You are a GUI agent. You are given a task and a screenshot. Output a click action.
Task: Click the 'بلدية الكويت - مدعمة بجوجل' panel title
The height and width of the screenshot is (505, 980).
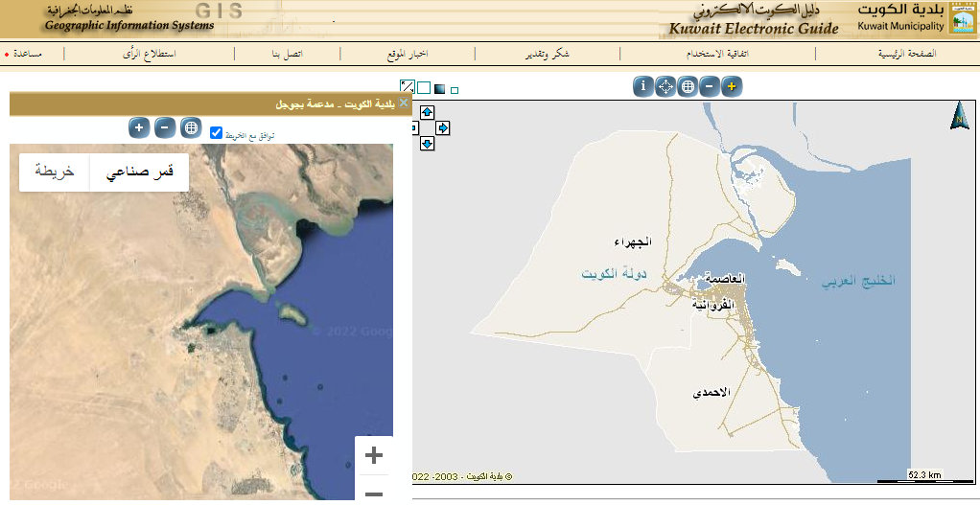335,104
